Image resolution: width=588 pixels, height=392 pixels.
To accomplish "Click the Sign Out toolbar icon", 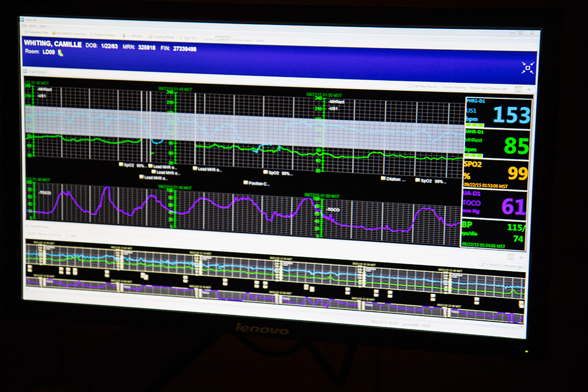I will [x=187, y=37].
